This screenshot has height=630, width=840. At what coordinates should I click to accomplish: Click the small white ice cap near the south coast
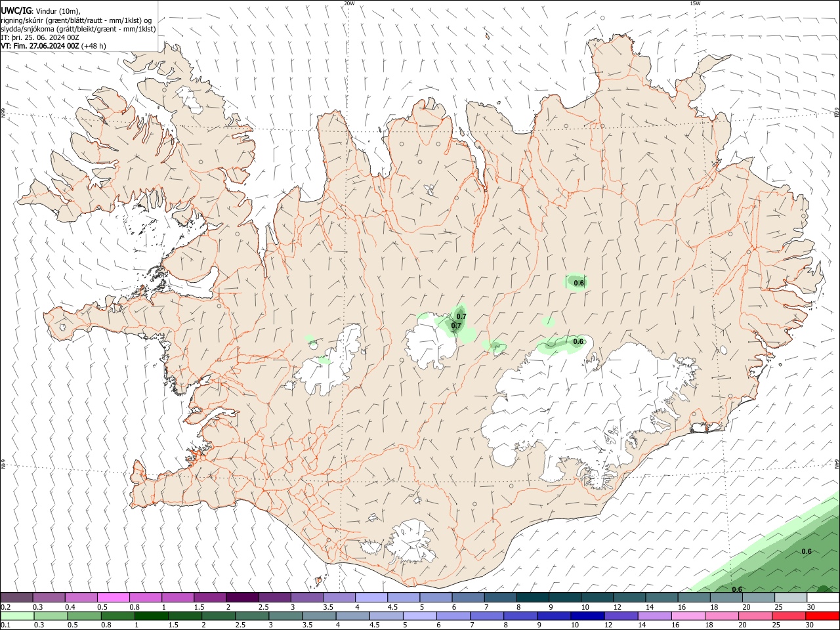click(x=411, y=542)
